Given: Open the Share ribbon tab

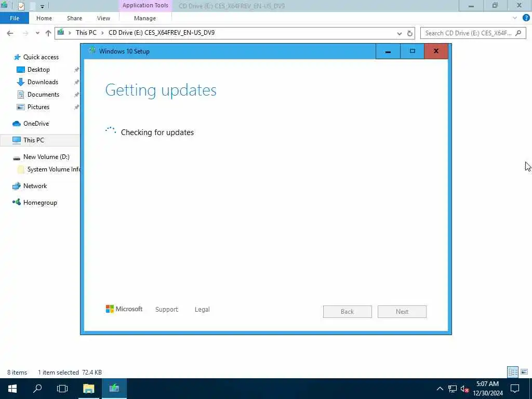Looking at the screenshot, I should click(74, 18).
